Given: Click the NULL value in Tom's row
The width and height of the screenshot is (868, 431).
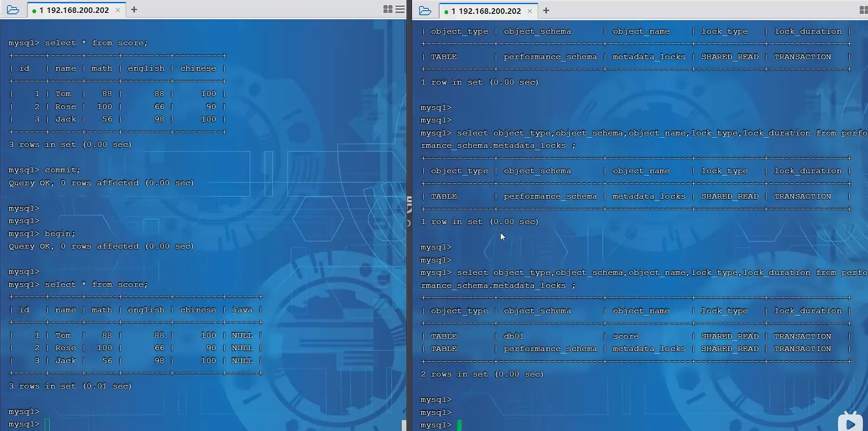Looking at the screenshot, I should pyautogui.click(x=242, y=335).
